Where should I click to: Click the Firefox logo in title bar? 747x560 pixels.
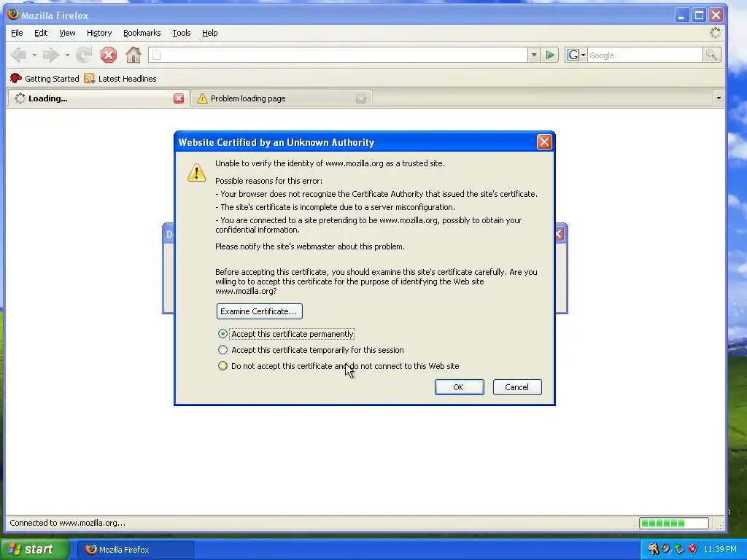pyautogui.click(x=13, y=15)
